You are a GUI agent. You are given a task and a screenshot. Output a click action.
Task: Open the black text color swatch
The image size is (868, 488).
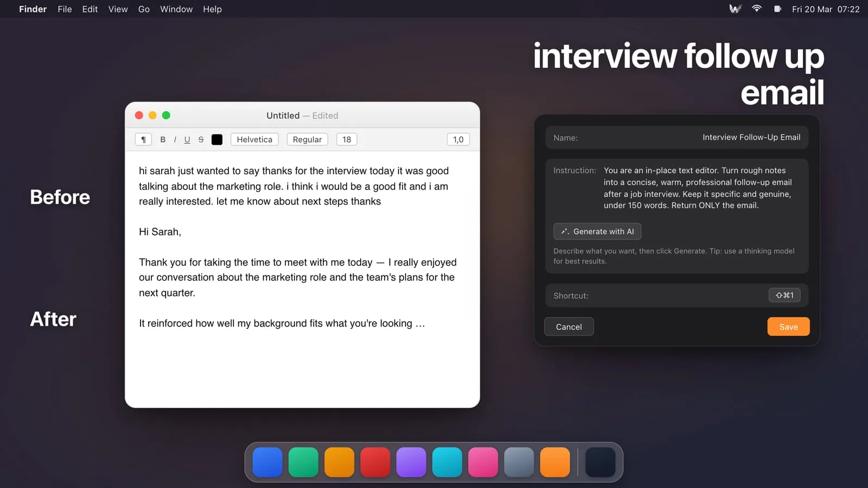pyautogui.click(x=217, y=139)
